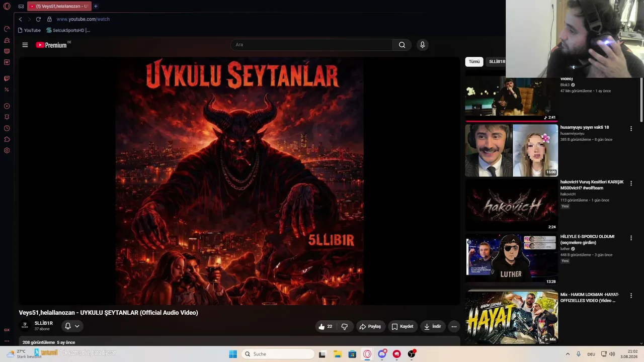Open taskbar volume speaker control

click(x=612, y=354)
